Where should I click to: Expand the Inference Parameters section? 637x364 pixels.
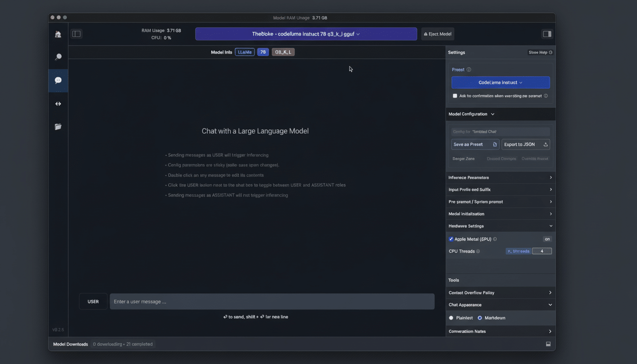tap(500, 177)
